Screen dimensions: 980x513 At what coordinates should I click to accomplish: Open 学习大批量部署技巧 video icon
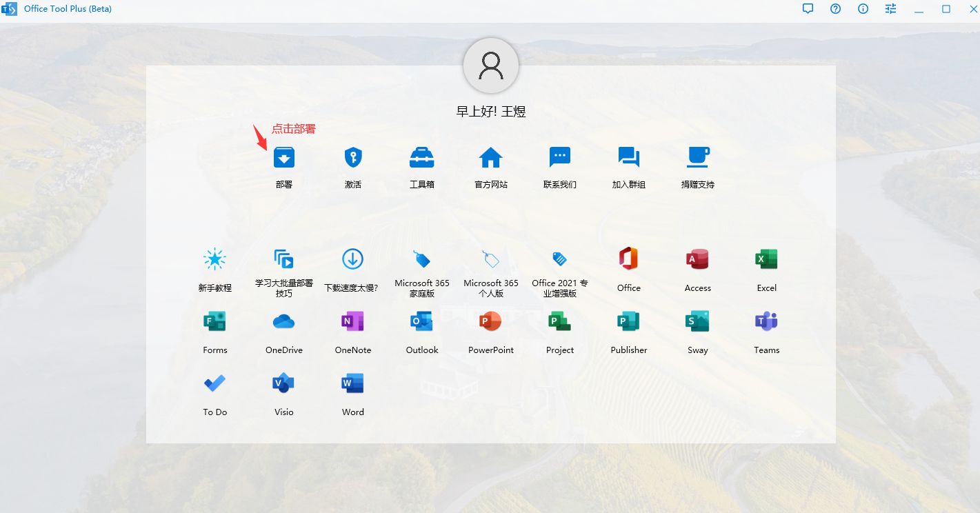point(284,259)
